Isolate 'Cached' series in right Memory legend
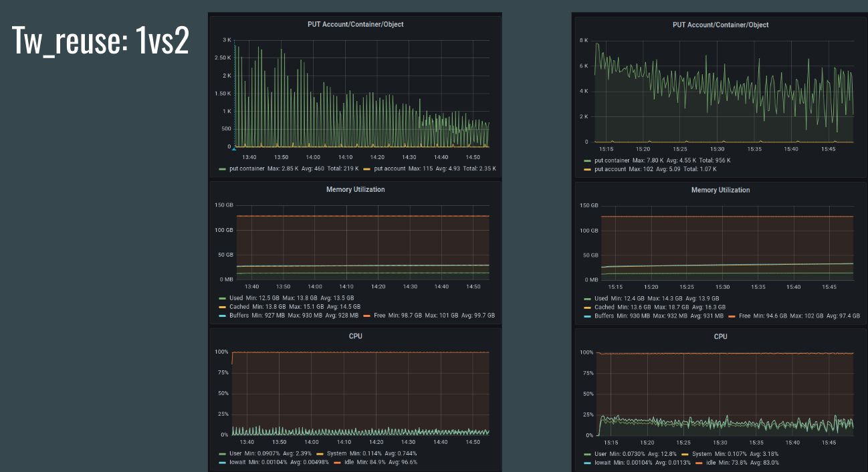This screenshot has height=472, width=868. pos(605,307)
